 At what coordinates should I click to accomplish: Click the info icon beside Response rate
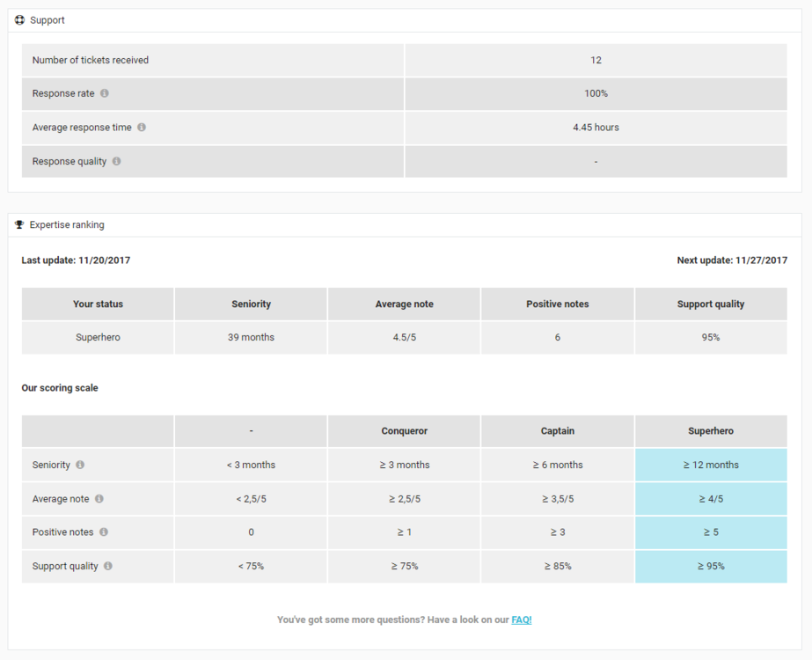click(105, 93)
